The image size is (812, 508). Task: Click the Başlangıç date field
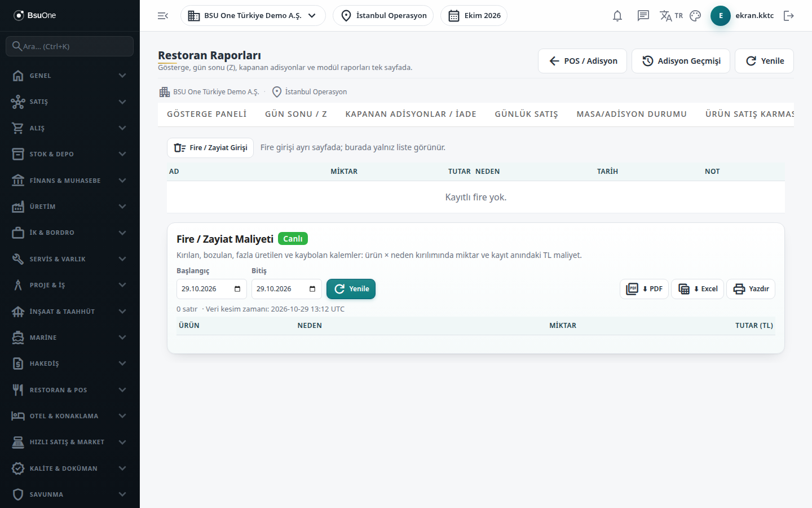211,289
